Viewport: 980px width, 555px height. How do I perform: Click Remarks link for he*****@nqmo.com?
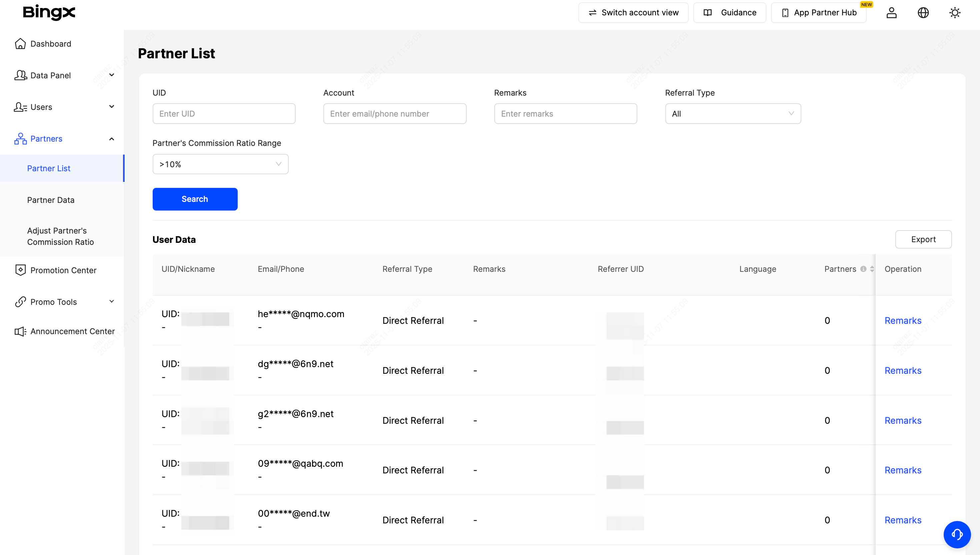tap(903, 320)
